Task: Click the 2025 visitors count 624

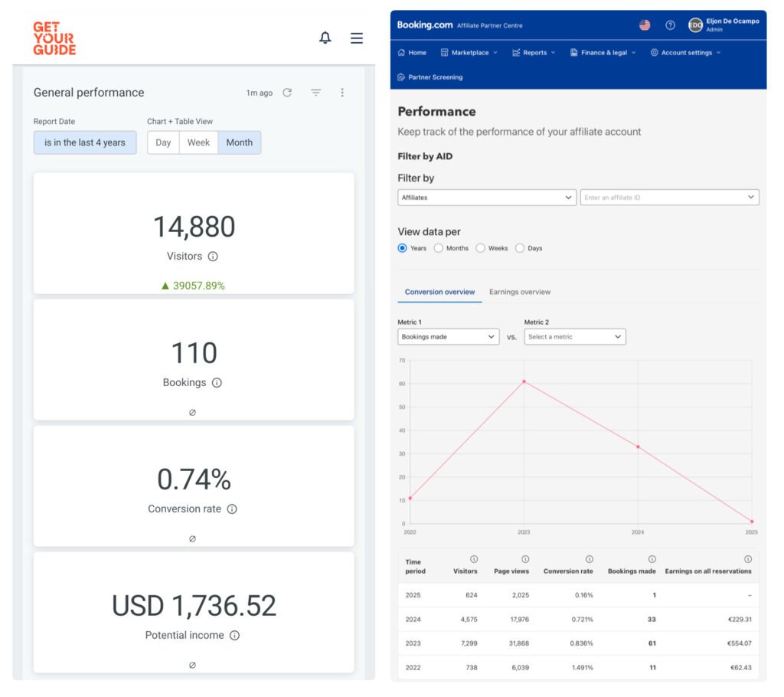Action: 472,595
